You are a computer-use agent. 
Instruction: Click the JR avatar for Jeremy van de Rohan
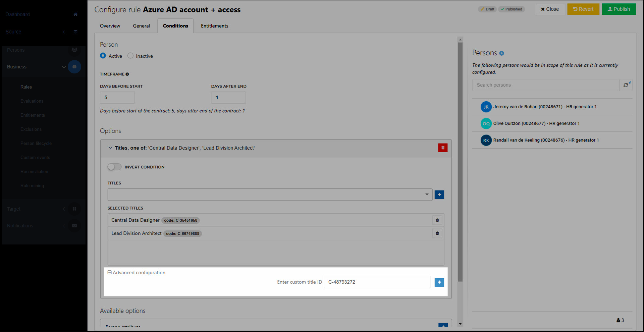pyautogui.click(x=486, y=107)
